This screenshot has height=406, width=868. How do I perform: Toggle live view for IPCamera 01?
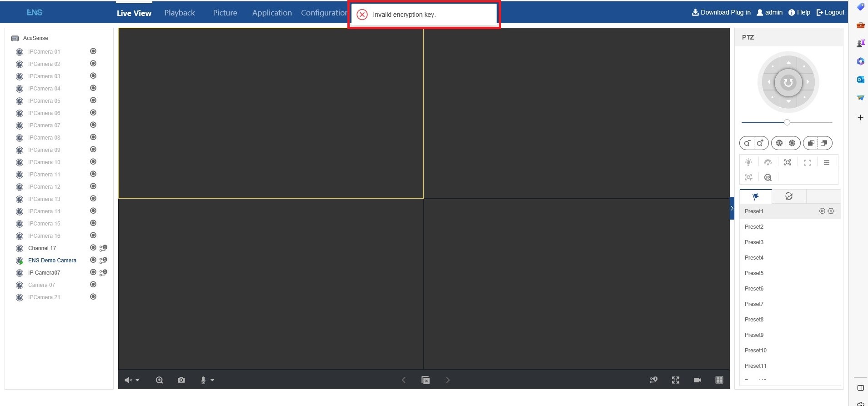pyautogui.click(x=93, y=51)
